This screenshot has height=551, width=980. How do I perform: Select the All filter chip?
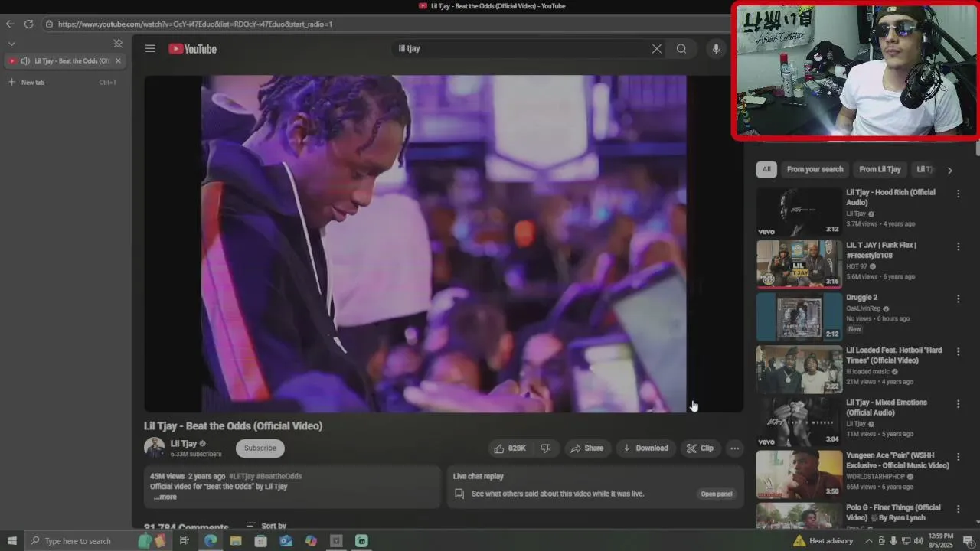766,169
